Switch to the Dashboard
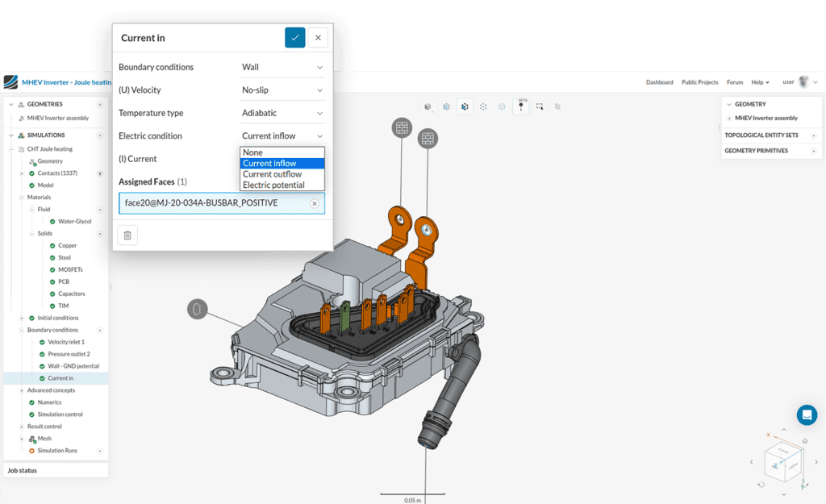826x504 pixels. tap(660, 81)
